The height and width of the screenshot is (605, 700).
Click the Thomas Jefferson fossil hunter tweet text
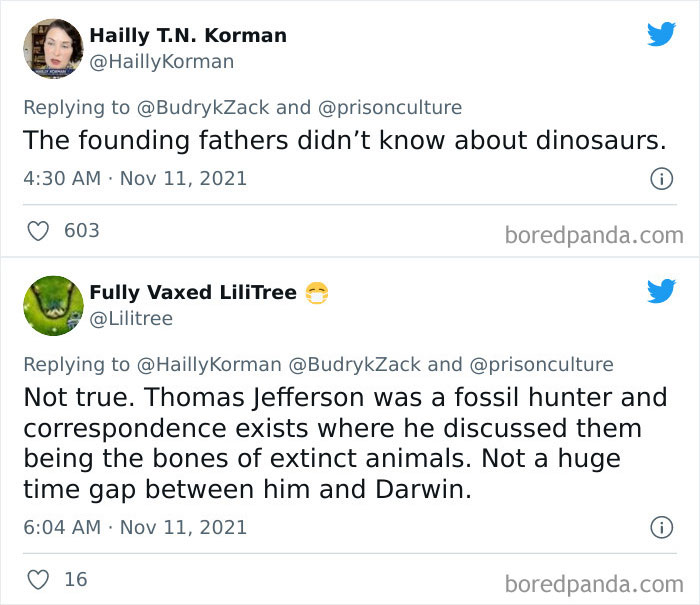click(345, 443)
